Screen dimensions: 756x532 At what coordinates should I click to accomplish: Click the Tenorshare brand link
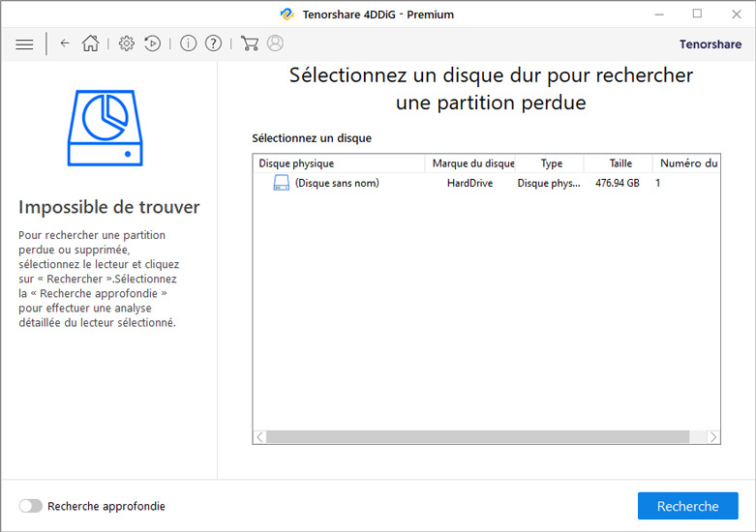(x=711, y=44)
